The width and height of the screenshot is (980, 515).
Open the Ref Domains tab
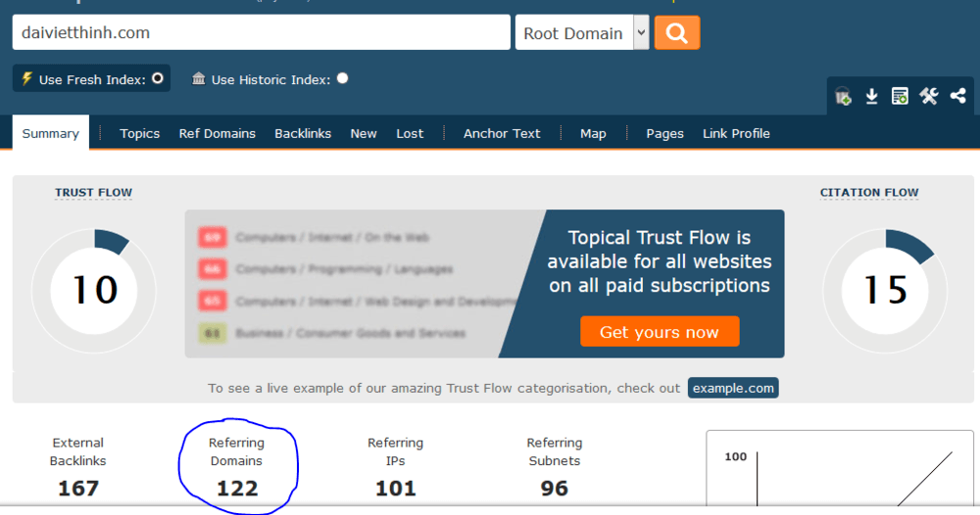click(217, 133)
